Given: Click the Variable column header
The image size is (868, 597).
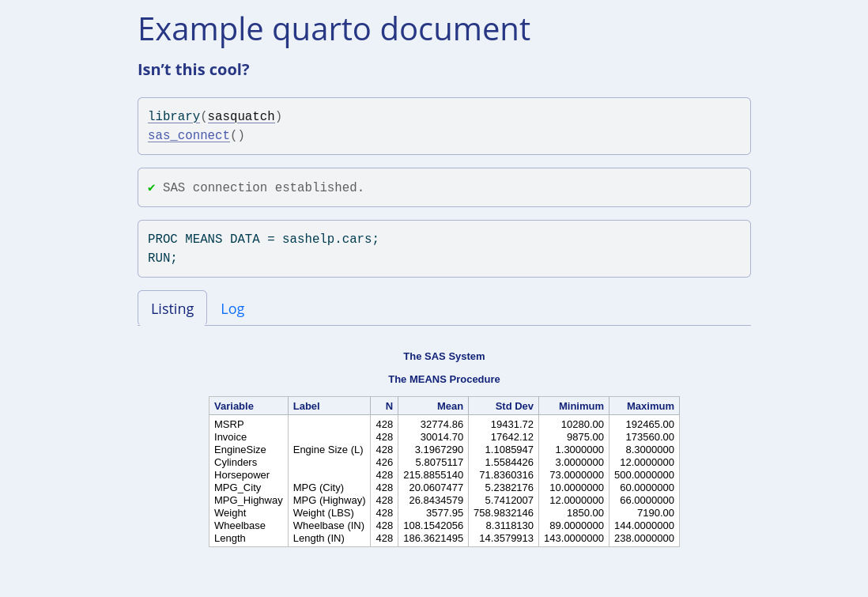Looking at the screenshot, I should click(x=234, y=406).
